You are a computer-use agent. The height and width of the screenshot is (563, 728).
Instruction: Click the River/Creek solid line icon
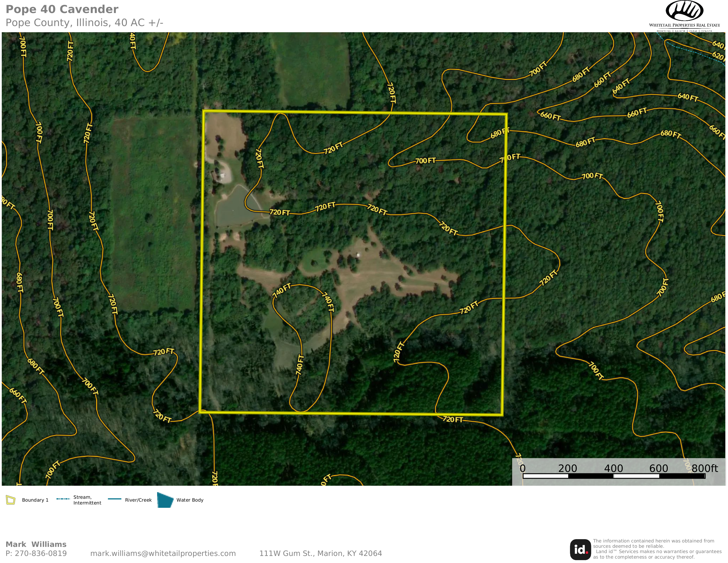[x=114, y=499]
